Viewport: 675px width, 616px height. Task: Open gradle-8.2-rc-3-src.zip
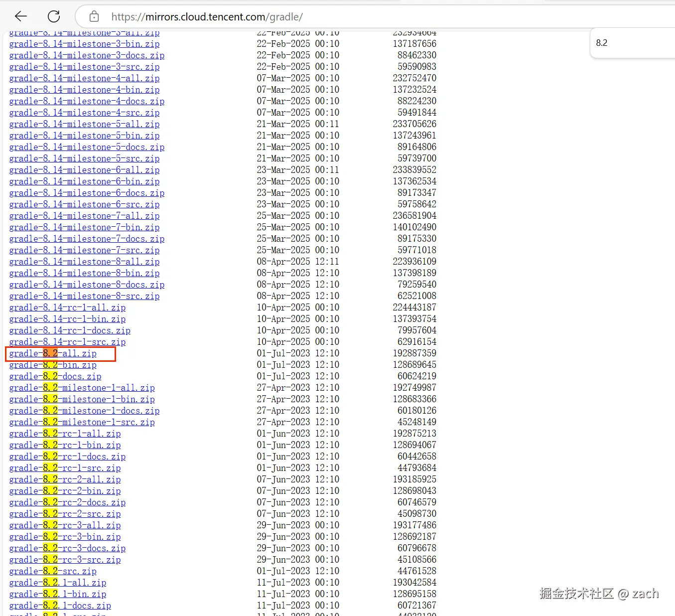(x=65, y=560)
